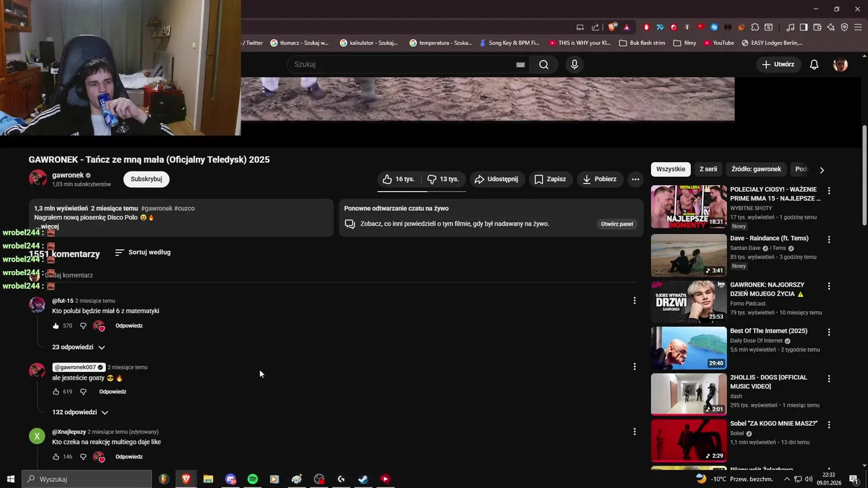Image resolution: width=868 pixels, height=488 pixels.
Task: Open the filmy bookmark folder
Action: click(685, 43)
